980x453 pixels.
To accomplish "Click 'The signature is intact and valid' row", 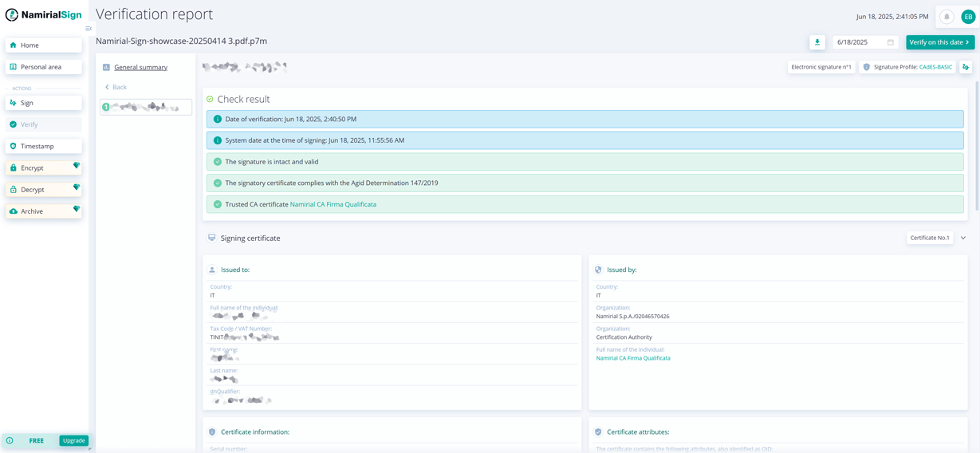I will [x=585, y=162].
